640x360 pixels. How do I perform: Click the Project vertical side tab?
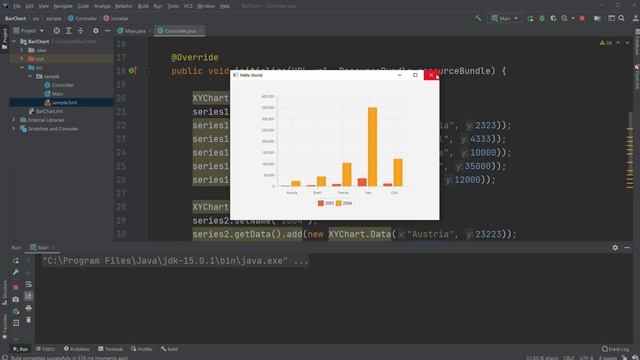4,39
